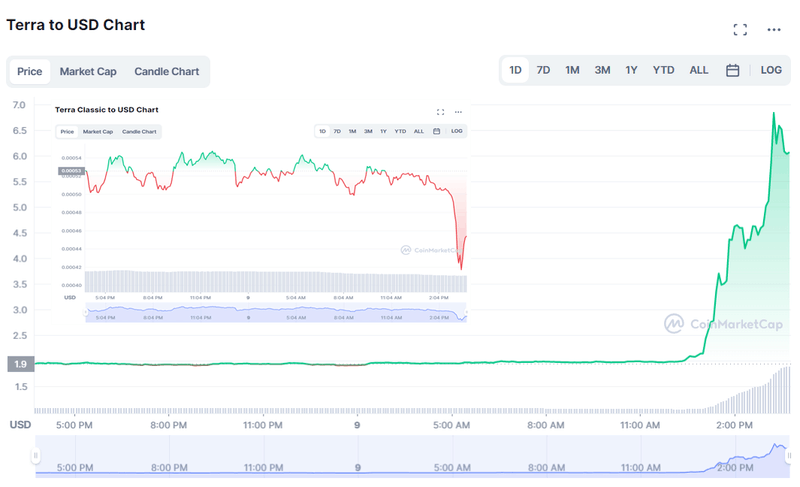Open the three-dot more options menu of Terra chart
The height and width of the screenshot is (487, 800).
point(774,30)
